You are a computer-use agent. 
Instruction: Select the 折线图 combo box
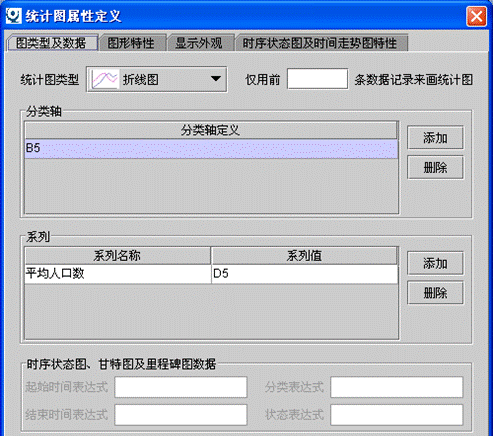157,79
